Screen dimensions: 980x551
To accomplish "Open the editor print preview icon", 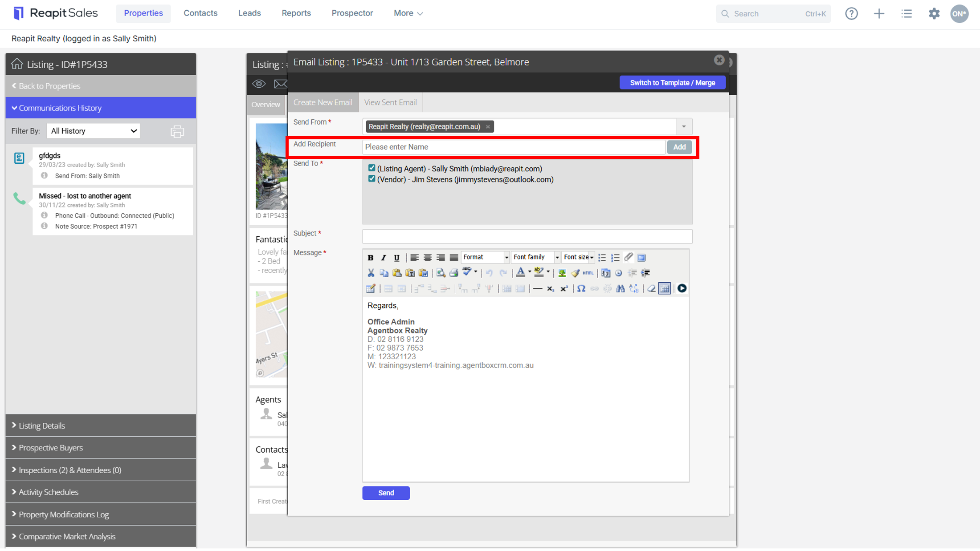I will (441, 273).
